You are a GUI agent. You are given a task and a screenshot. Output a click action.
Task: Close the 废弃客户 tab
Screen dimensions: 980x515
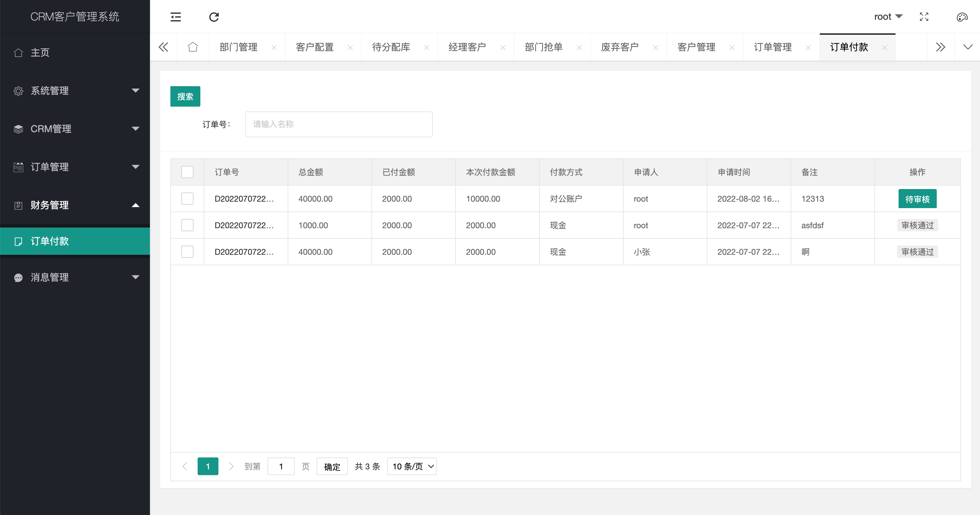pos(656,48)
